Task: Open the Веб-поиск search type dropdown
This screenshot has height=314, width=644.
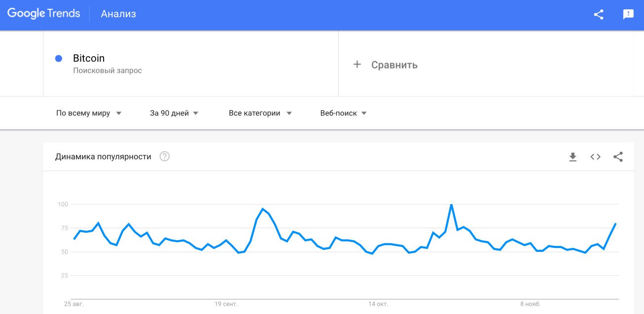Action: click(343, 113)
